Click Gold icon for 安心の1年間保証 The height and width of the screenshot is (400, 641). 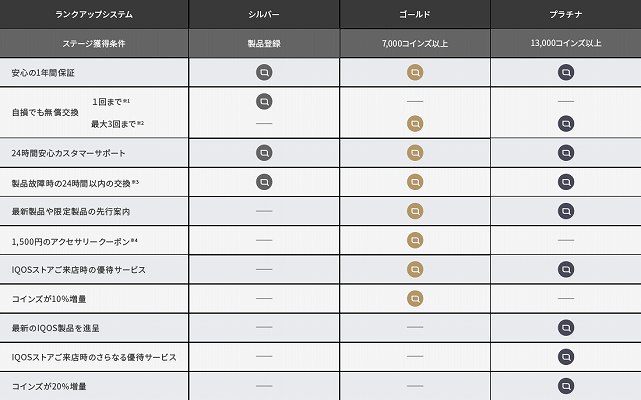tap(415, 72)
